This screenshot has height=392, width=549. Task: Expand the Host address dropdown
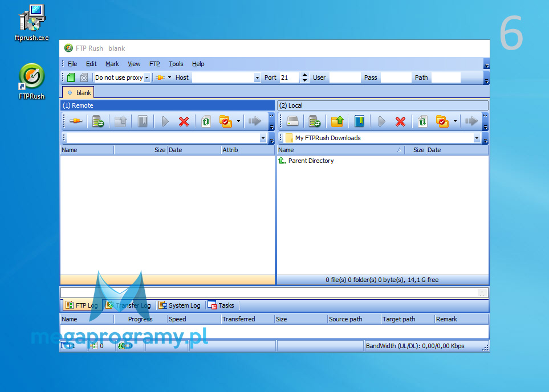point(257,77)
